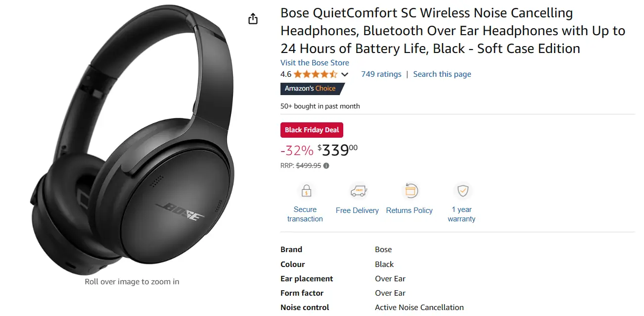
Task: Click the Search this page link
Action: (442, 74)
